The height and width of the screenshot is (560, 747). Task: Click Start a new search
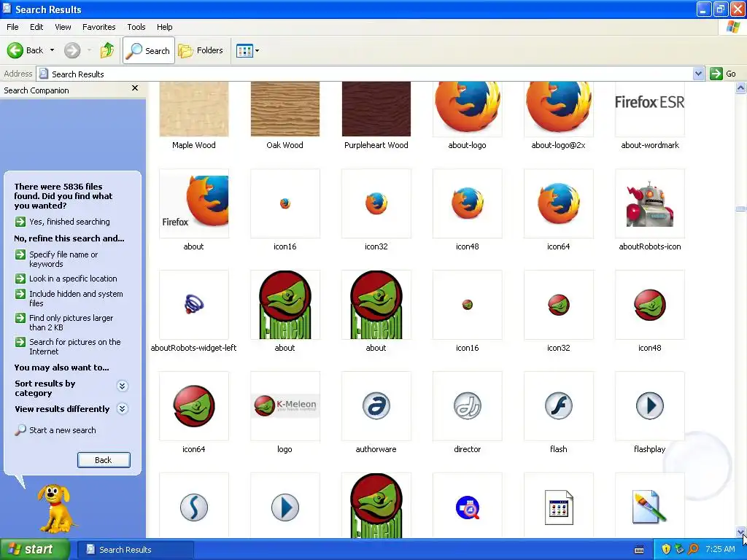[55, 430]
